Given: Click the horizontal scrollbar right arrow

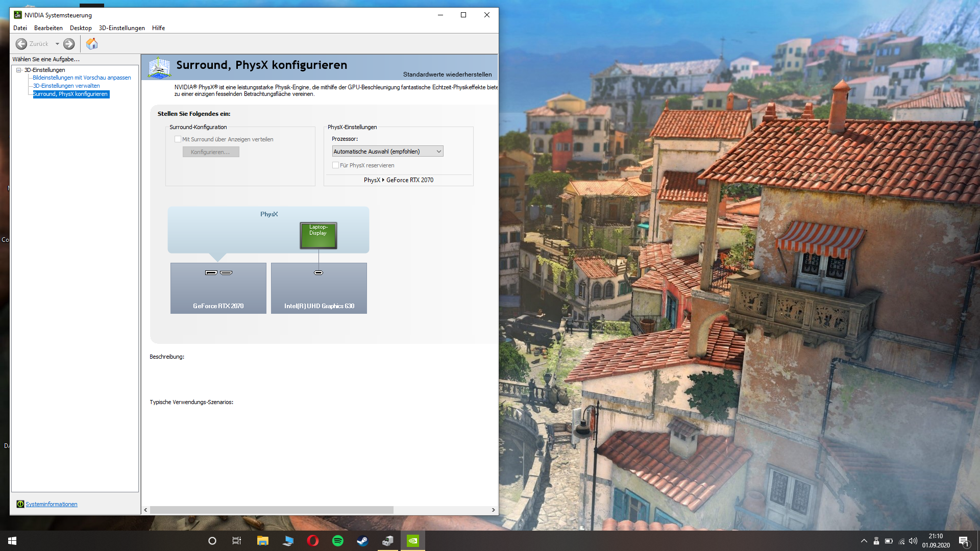Looking at the screenshot, I should (x=493, y=510).
